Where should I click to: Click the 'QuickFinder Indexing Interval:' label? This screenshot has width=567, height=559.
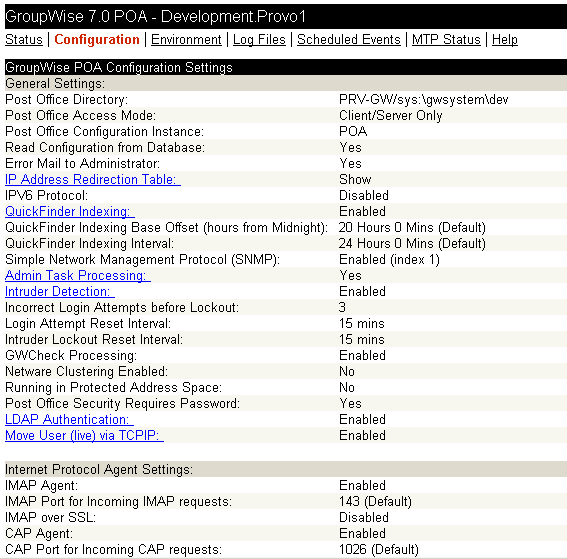point(90,243)
